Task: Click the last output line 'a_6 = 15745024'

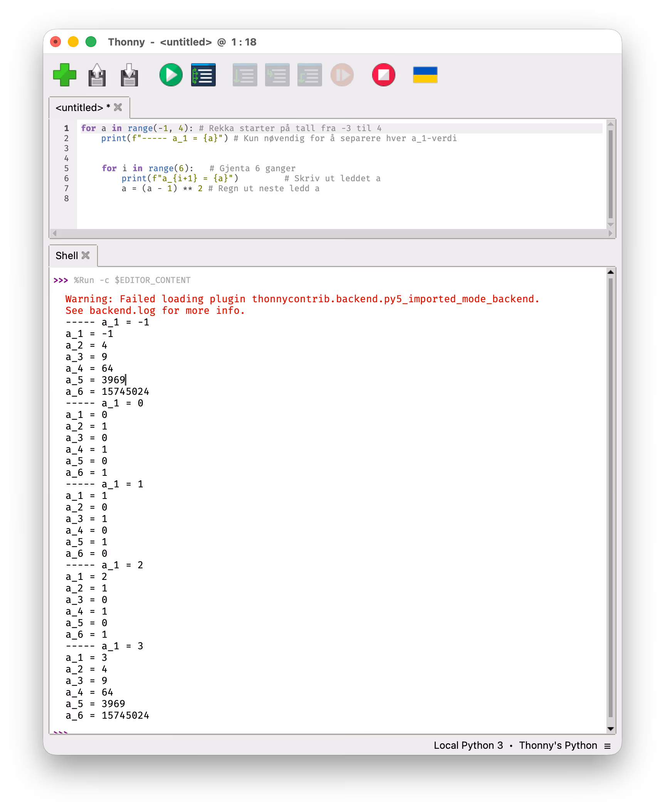Action: click(107, 715)
